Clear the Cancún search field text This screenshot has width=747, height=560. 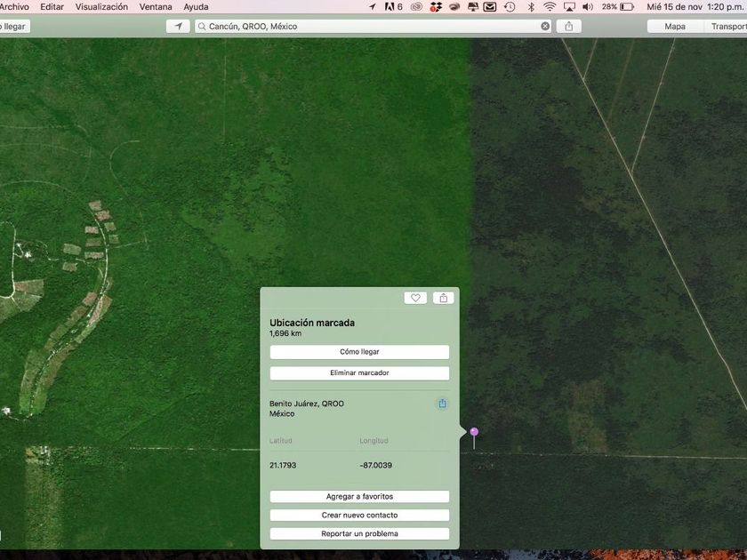545,27
